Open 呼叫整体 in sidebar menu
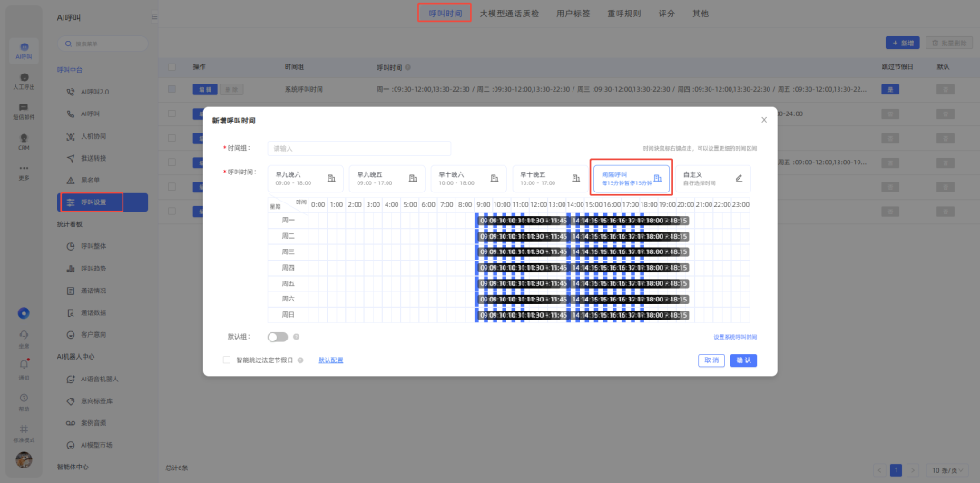 point(93,247)
